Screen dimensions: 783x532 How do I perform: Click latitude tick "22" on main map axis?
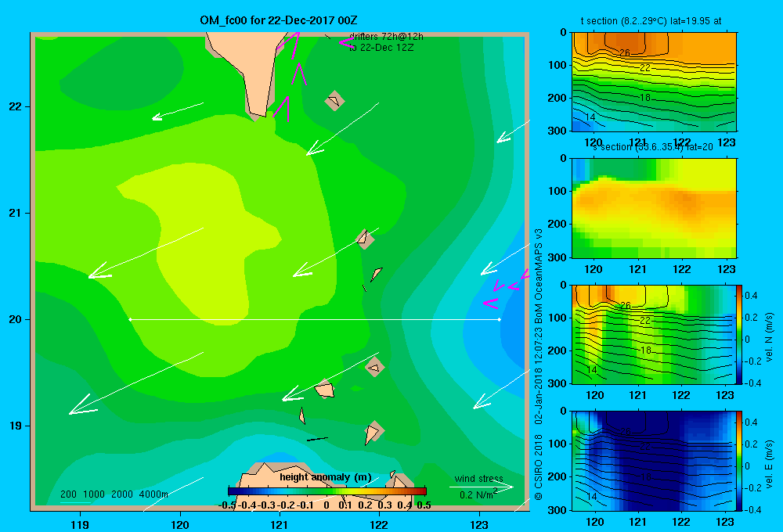16,106
